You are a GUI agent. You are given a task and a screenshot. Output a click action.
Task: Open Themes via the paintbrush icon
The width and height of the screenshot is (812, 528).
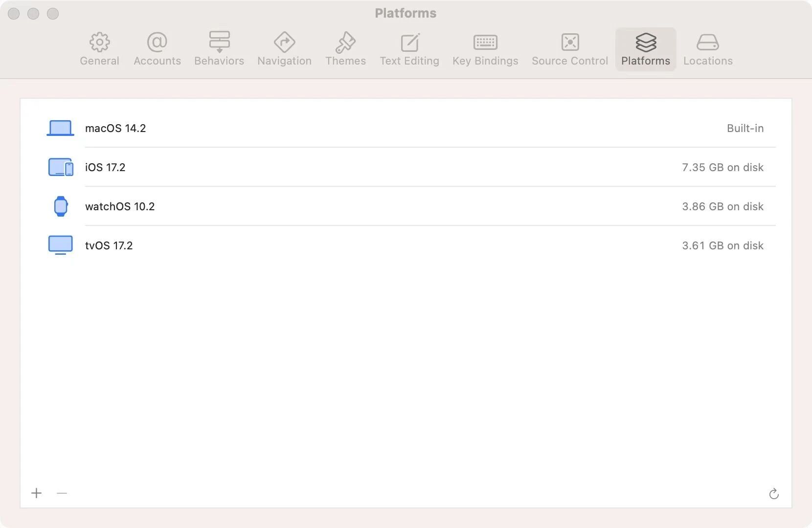[345, 43]
